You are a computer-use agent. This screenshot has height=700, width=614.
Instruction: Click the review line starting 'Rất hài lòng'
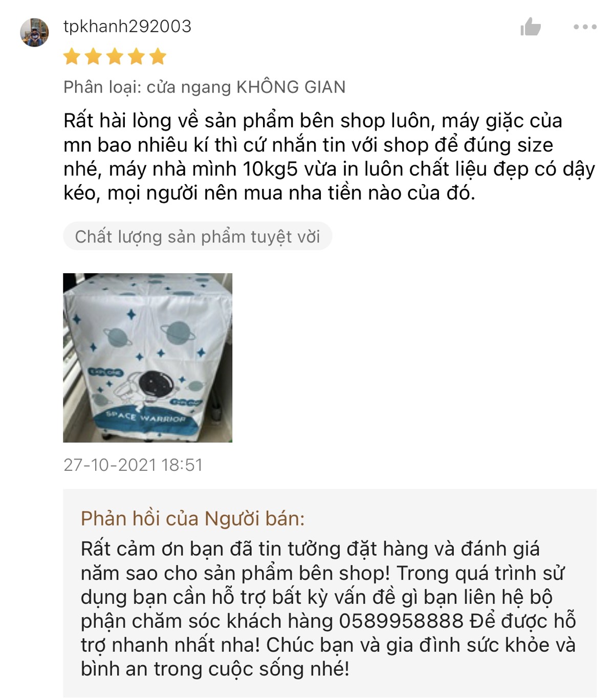click(313, 121)
